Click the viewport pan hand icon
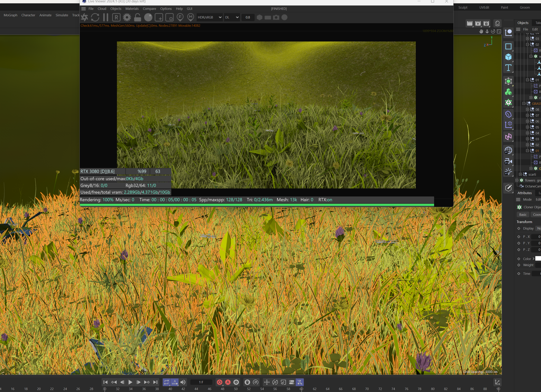 (481, 31)
